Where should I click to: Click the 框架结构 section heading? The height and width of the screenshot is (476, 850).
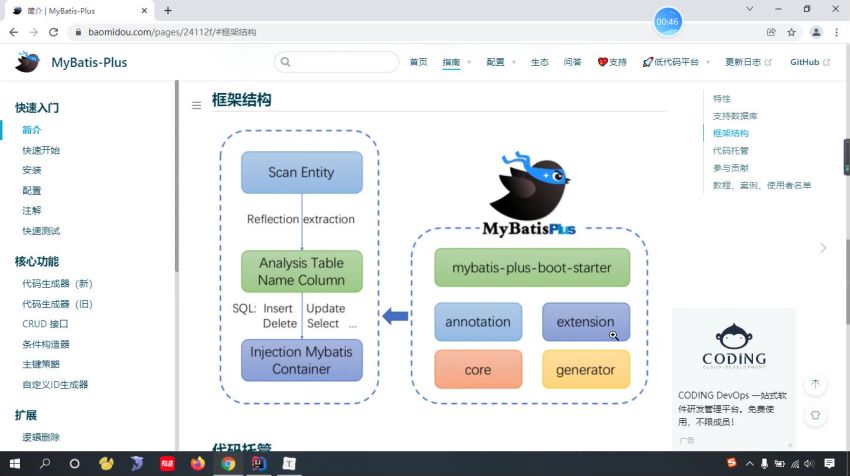[x=241, y=100]
